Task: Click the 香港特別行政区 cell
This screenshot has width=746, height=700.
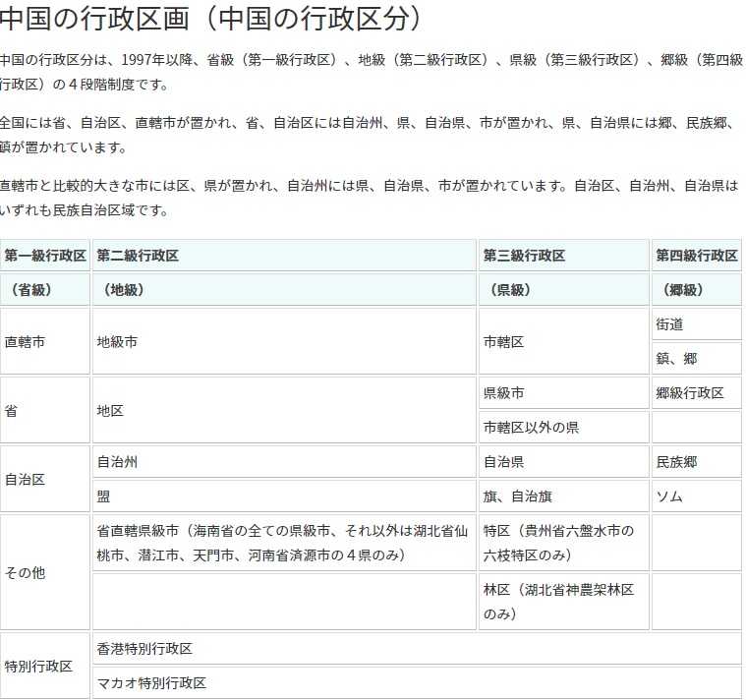Action: (418, 649)
